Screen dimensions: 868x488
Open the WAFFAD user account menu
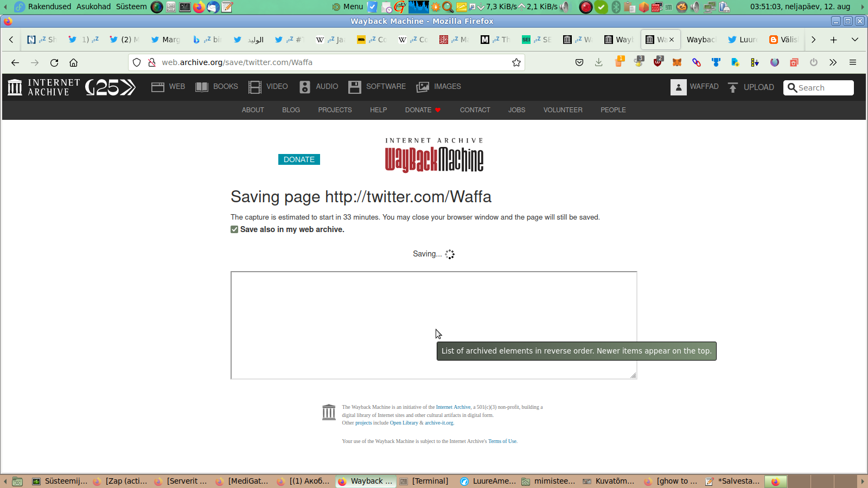tap(694, 87)
